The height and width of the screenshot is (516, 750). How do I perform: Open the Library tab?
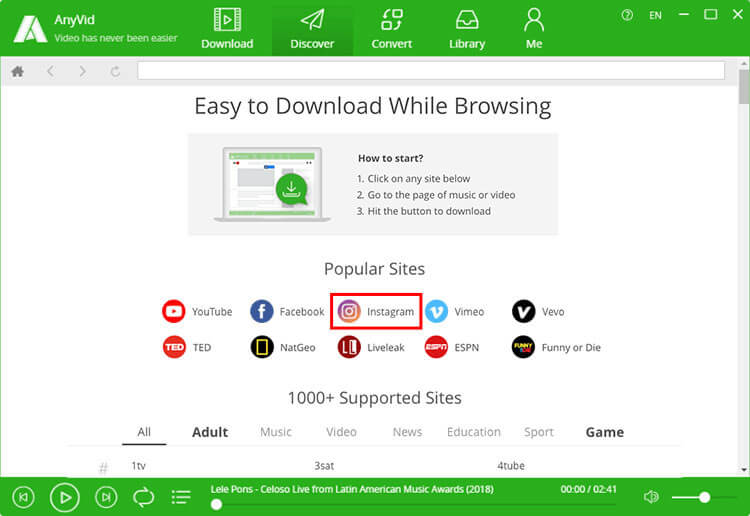coord(467,29)
